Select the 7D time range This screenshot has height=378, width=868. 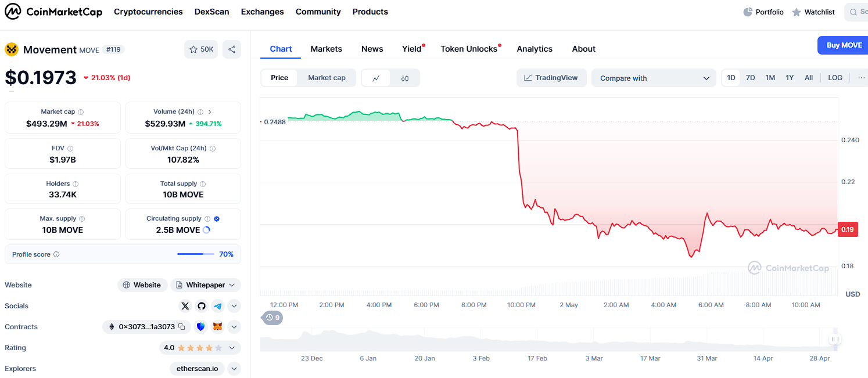[x=750, y=78]
